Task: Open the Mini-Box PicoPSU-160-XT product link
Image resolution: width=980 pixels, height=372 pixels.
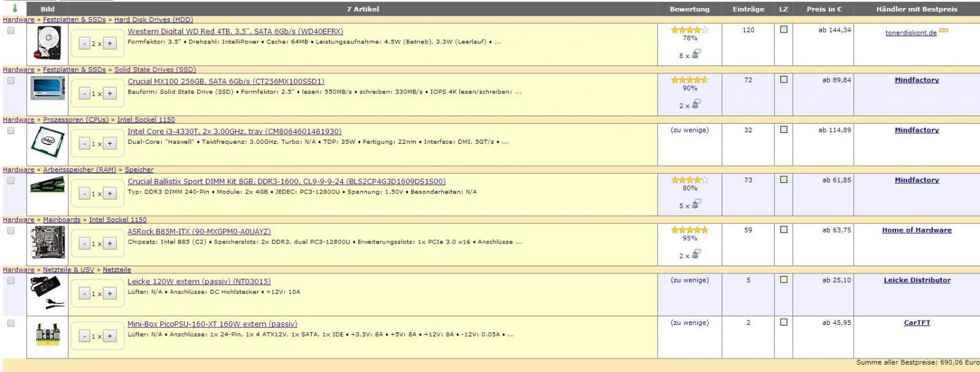Action: click(213, 324)
